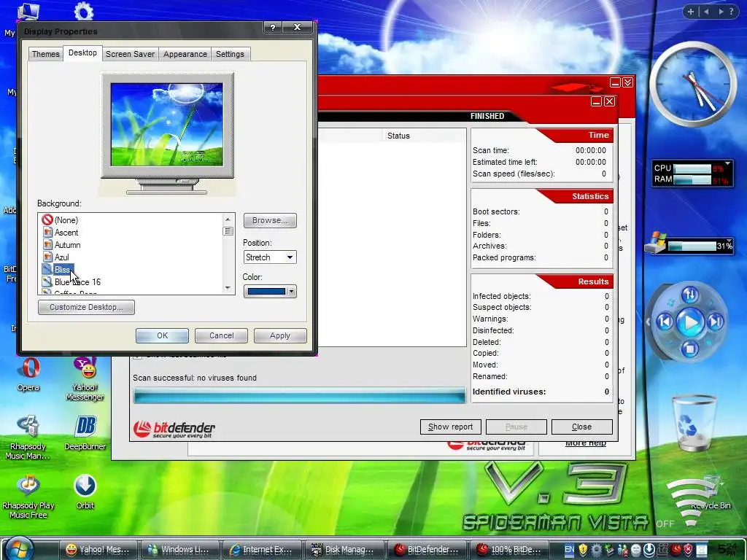
Task: Click sidebar previous page arrow
Action: click(x=706, y=12)
